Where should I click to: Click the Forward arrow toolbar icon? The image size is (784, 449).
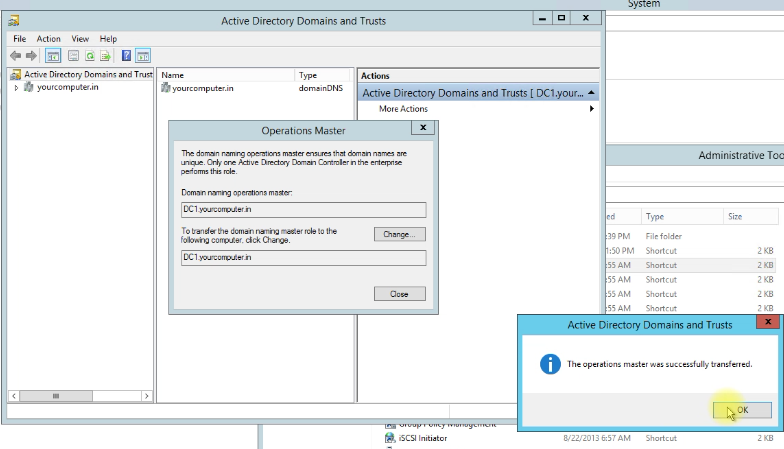tap(31, 56)
